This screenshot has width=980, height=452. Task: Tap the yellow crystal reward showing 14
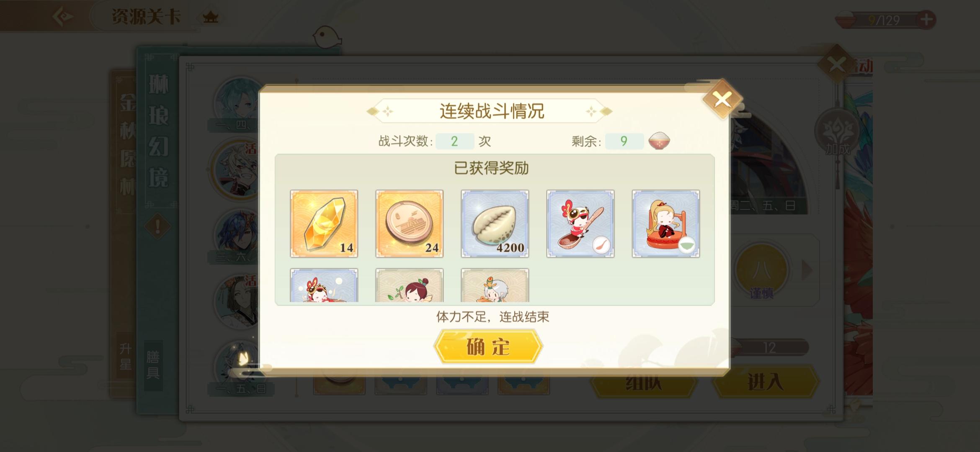click(324, 223)
